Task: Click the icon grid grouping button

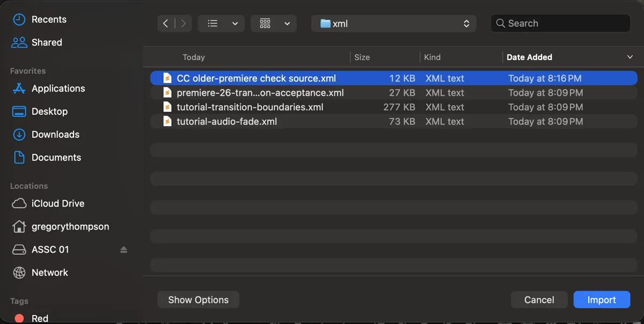Action: tap(265, 23)
